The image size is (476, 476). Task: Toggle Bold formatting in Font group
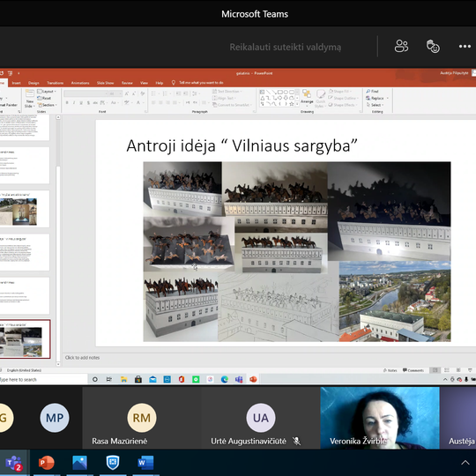point(67,103)
